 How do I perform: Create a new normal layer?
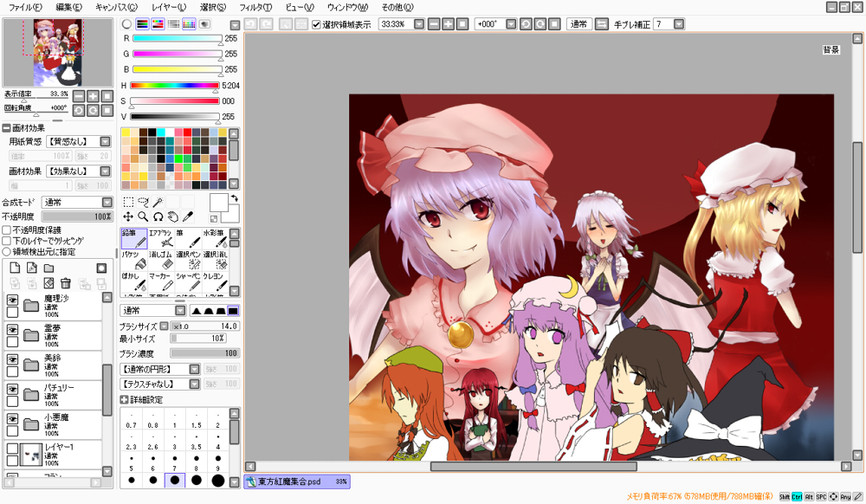click(15, 268)
